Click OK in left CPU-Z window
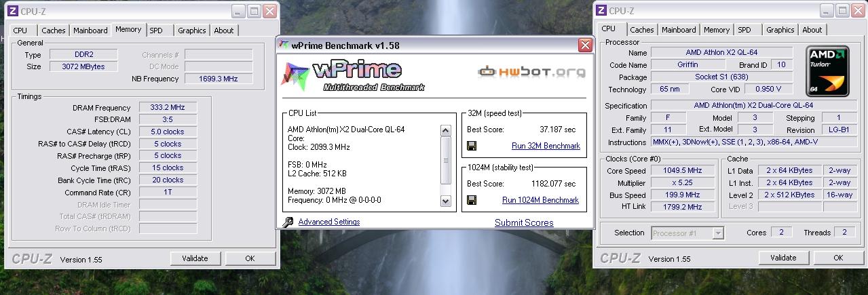The height and width of the screenshot is (295, 868). (x=250, y=258)
